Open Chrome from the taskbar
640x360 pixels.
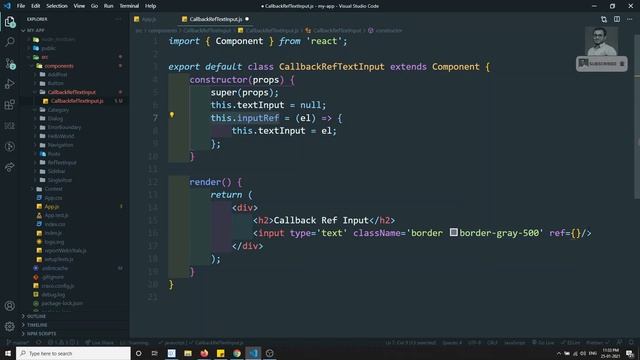pyautogui.click(x=237, y=353)
